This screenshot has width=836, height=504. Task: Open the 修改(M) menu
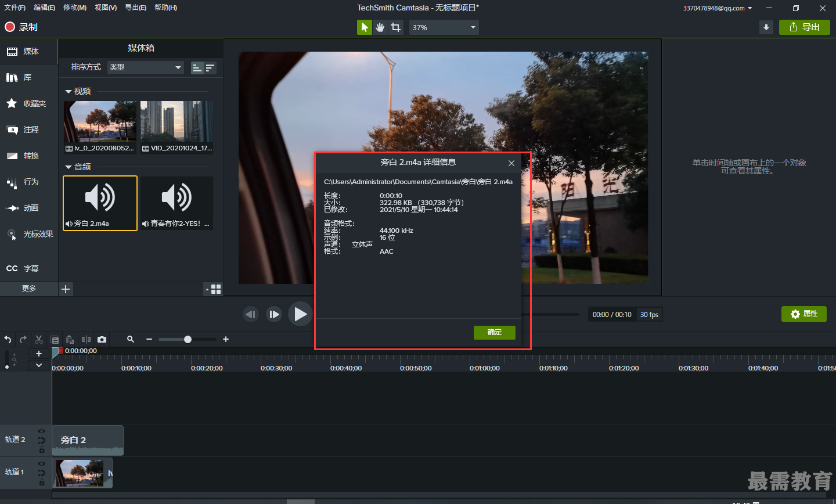(75, 8)
